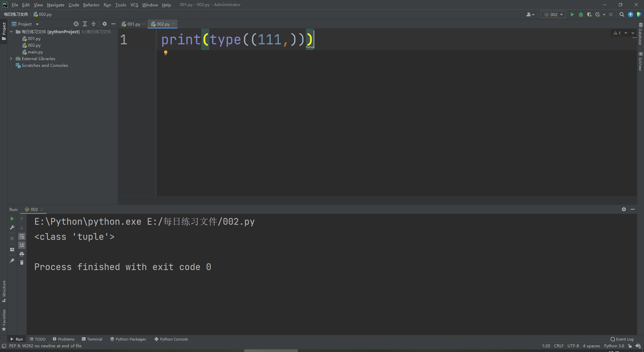The image size is (644, 352).
Task: Open the File menu
Action: tap(15, 5)
